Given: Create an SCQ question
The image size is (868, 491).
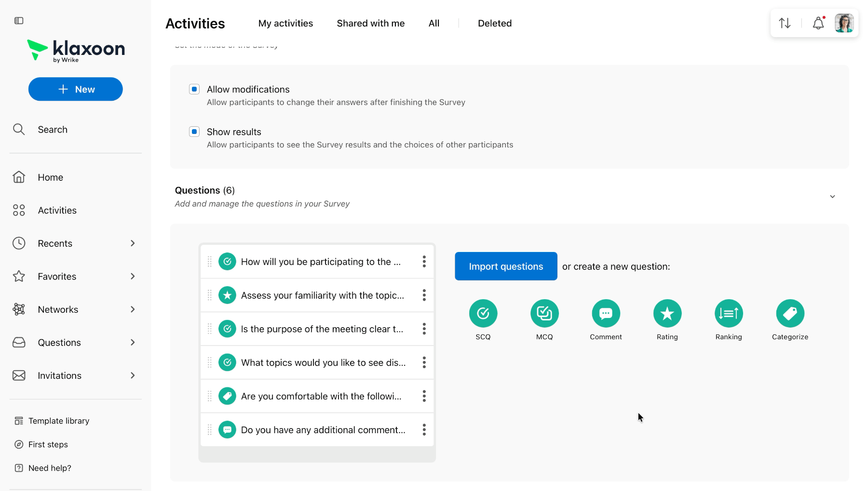Looking at the screenshot, I should [x=483, y=314].
